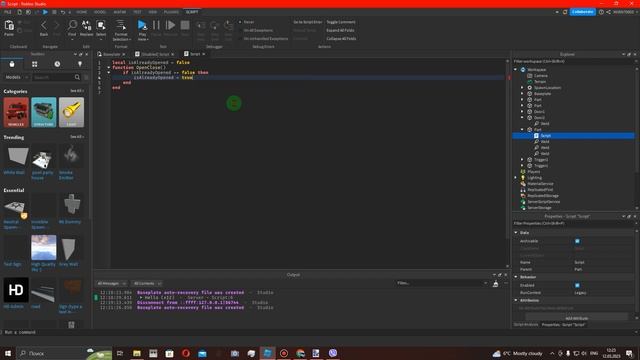Click the Toolbox search magnifier icon
This screenshot has width=640, height=360.
pyautogui.click(x=78, y=77)
